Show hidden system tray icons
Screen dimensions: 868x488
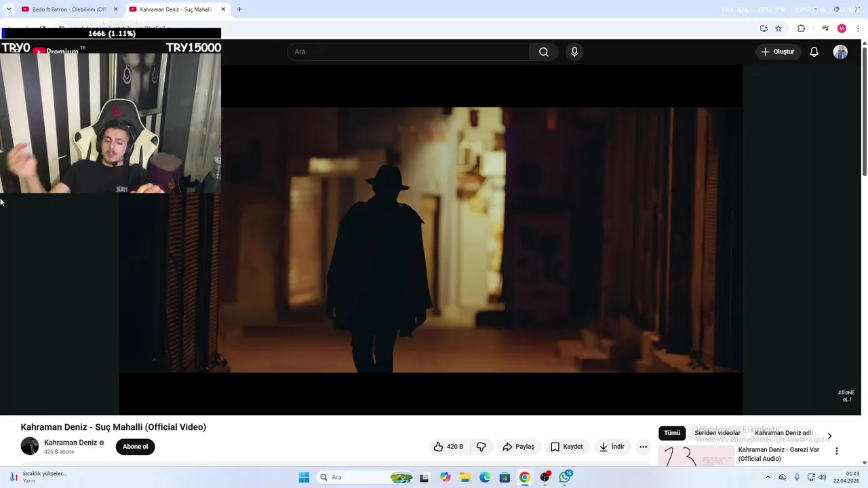coord(768,477)
